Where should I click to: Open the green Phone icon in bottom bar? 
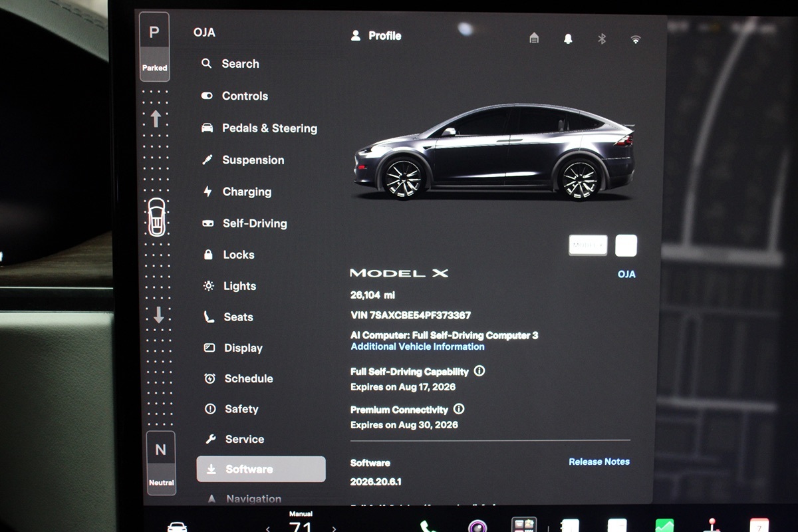pyautogui.click(x=428, y=526)
